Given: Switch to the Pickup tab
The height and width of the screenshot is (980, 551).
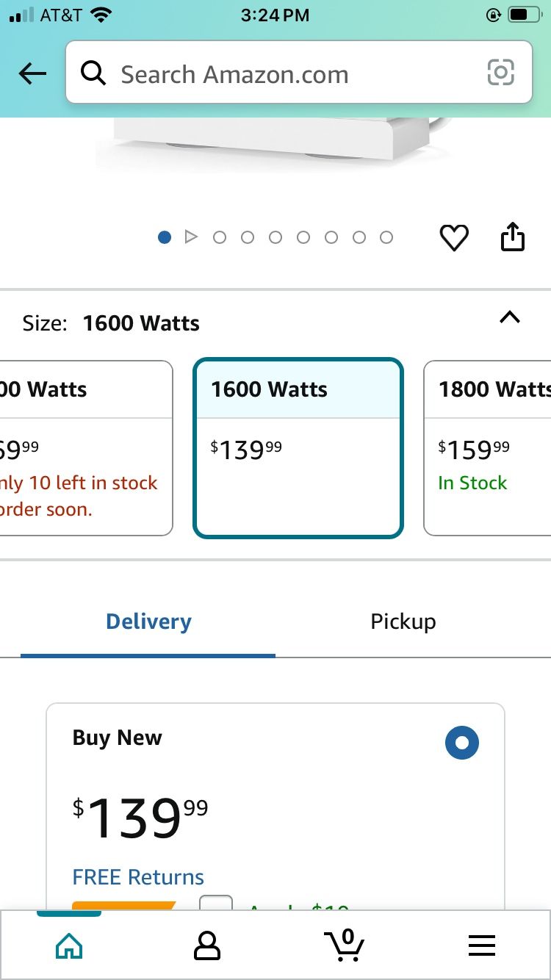Looking at the screenshot, I should pos(403,621).
